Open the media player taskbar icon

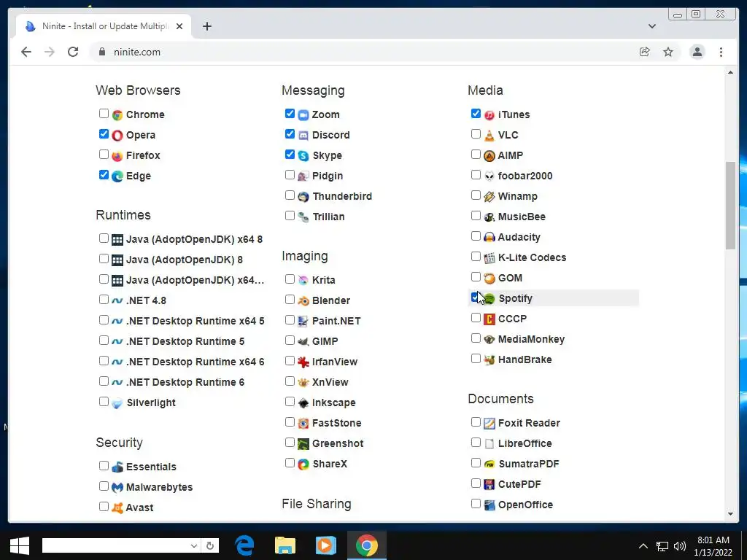326,545
